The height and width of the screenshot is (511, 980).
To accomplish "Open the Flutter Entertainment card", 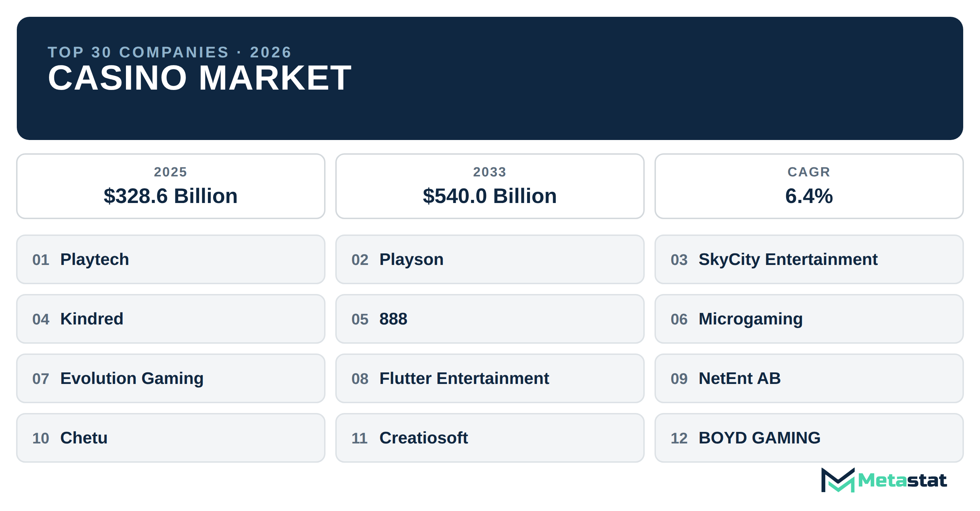I will pos(490,379).
